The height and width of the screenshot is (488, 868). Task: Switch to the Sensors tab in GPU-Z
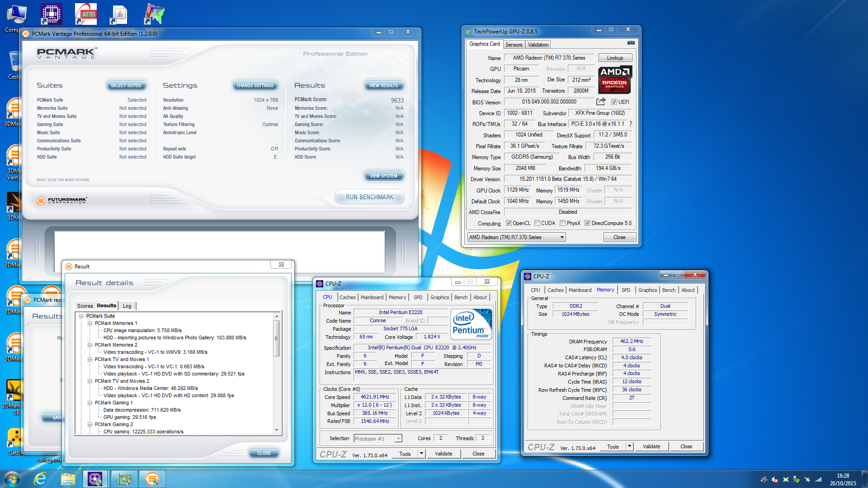tap(514, 45)
